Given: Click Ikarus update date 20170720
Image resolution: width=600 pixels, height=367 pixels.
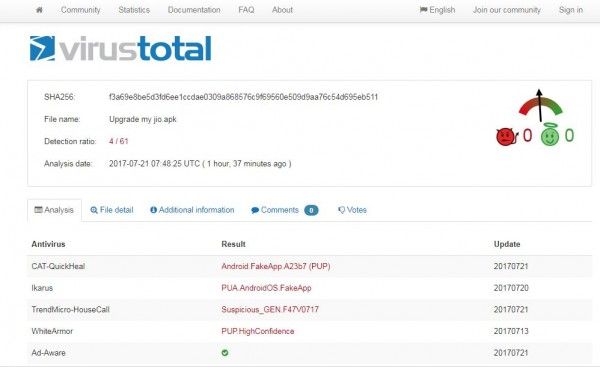Looking at the screenshot, I should (x=511, y=288).
